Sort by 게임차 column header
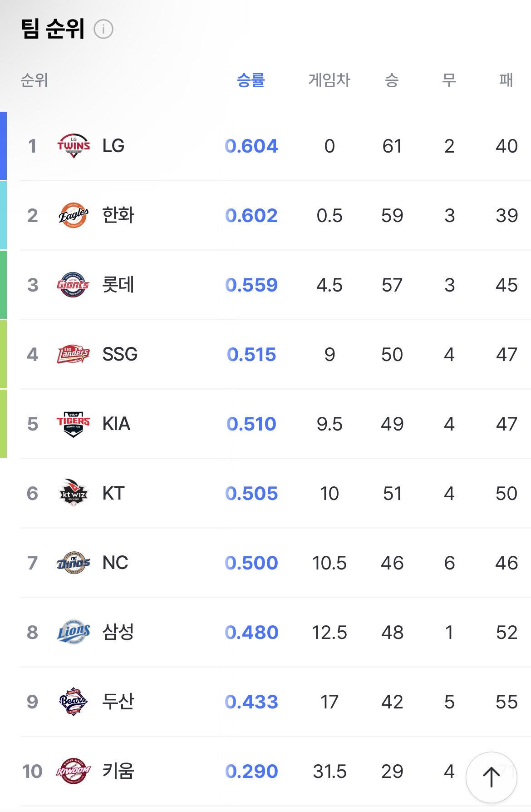This screenshot has width=531, height=812. tap(329, 80)
